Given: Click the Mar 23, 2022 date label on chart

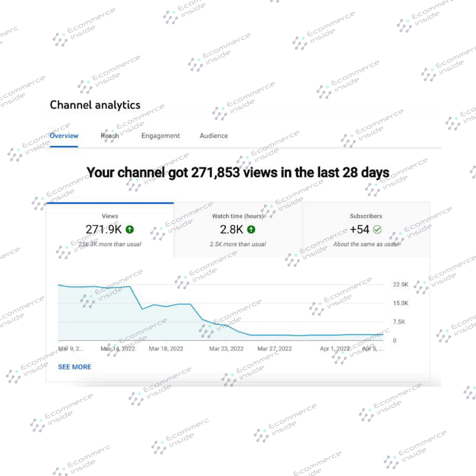Looking at the screenshot, I should coord(226,349).
